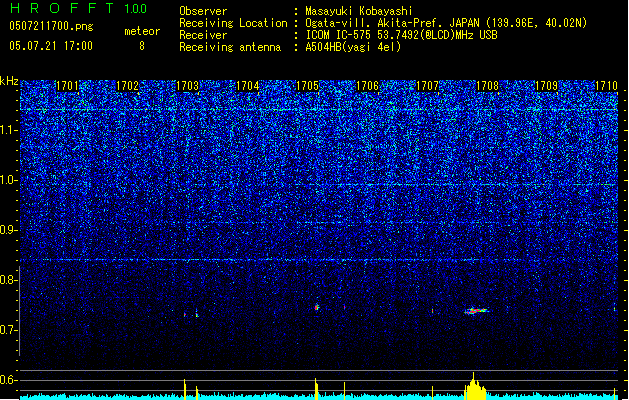629x400 pixels.
Task: Click the 0.8 kHz frequency axis label
Action: click(9, 280)
